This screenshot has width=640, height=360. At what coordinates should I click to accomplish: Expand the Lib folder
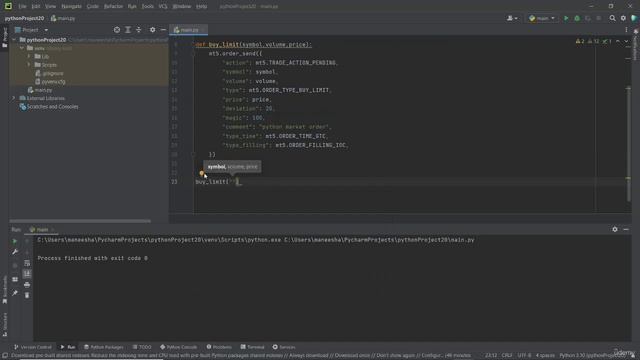pyautogui.click(x=29, y=56)
